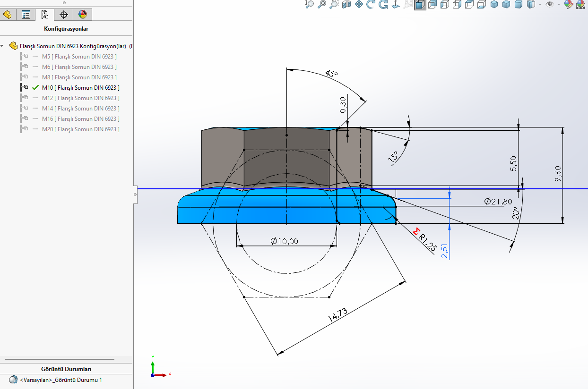588x389 pixels.
Task: Click the Görüntü Durumları panel heading
Action: tap(66, 369)
